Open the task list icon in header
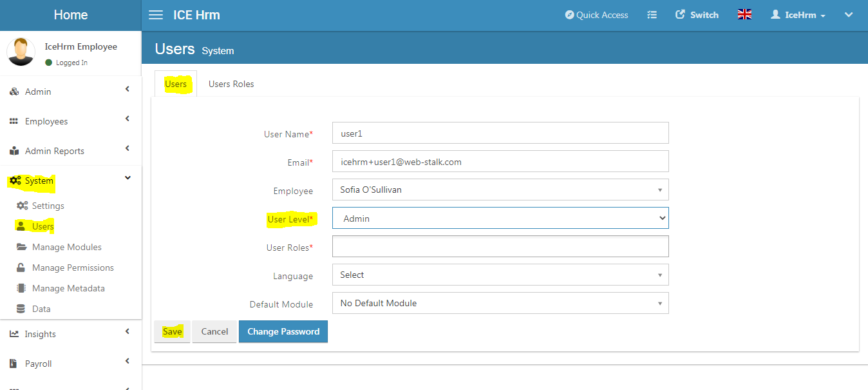868x390 pixels. [x=652, y=15]
